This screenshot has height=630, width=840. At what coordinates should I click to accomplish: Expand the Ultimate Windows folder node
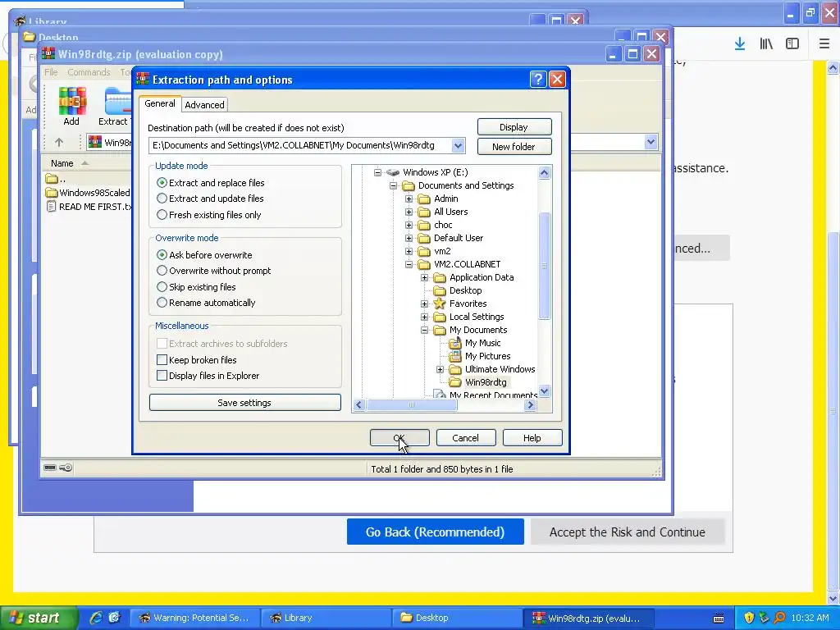440,369
